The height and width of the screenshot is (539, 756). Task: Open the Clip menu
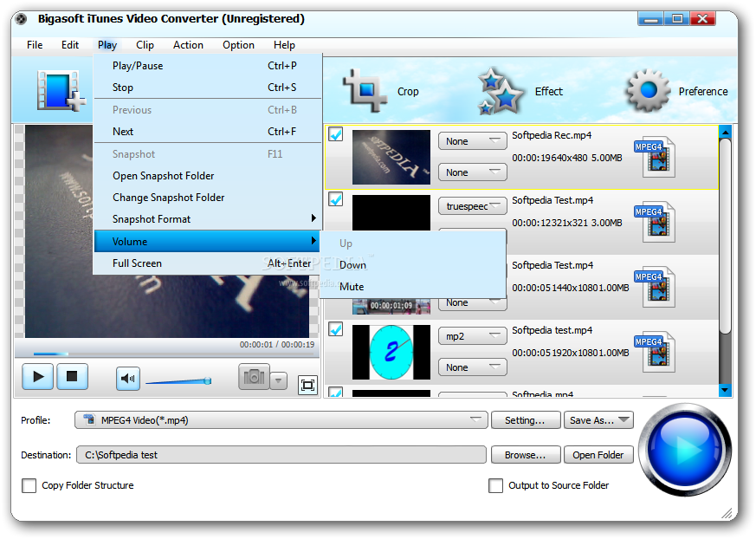pyautogui.click(x=145, y=45)
